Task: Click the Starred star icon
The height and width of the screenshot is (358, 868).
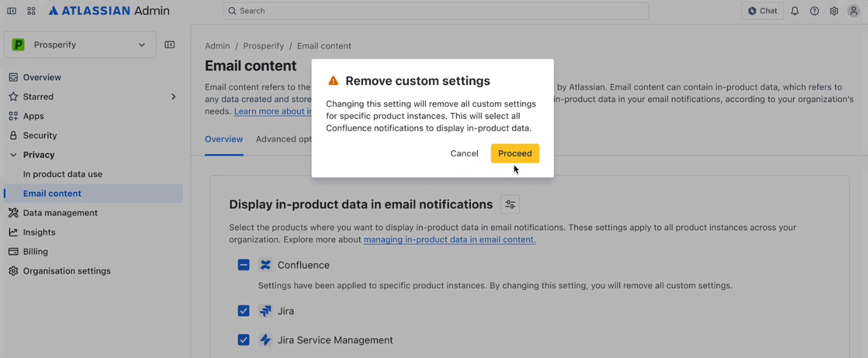Action: pos(13,96)
